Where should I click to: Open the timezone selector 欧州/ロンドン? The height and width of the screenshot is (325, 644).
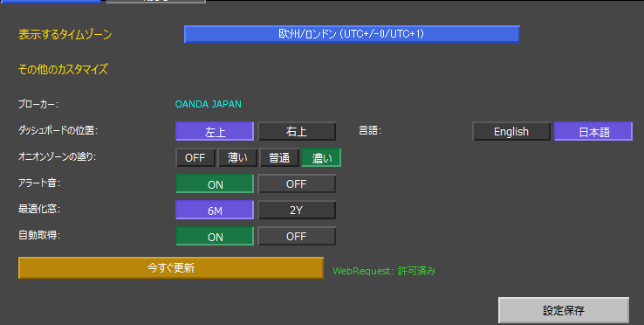click(352, 34)
